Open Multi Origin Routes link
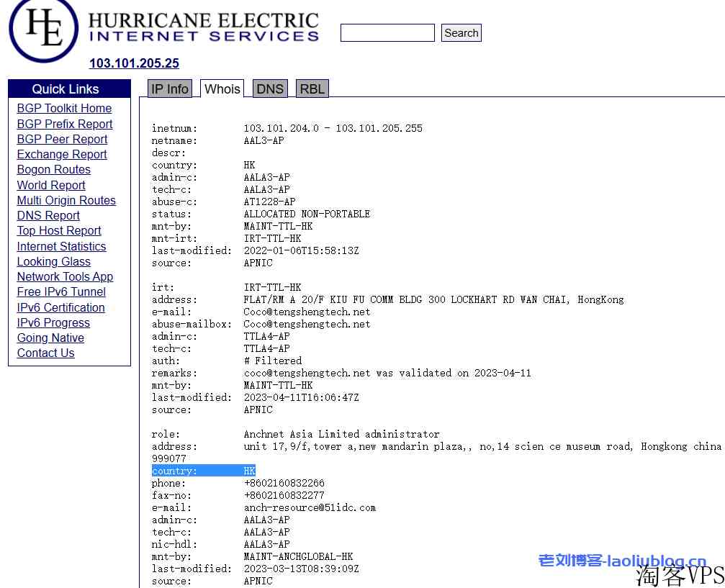The image size is (725, 588). pyautogui.click(x=66, y=200)
